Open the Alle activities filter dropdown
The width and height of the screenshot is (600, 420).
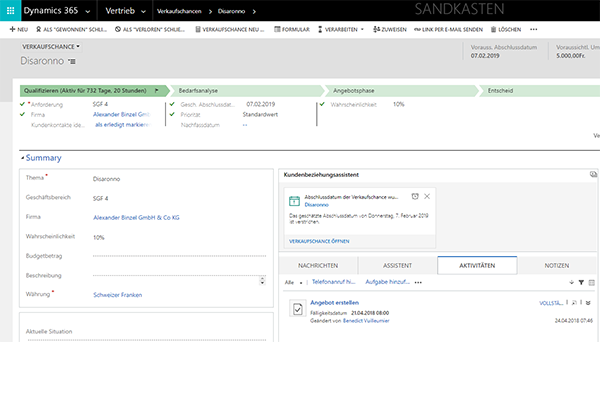point(293,282)
